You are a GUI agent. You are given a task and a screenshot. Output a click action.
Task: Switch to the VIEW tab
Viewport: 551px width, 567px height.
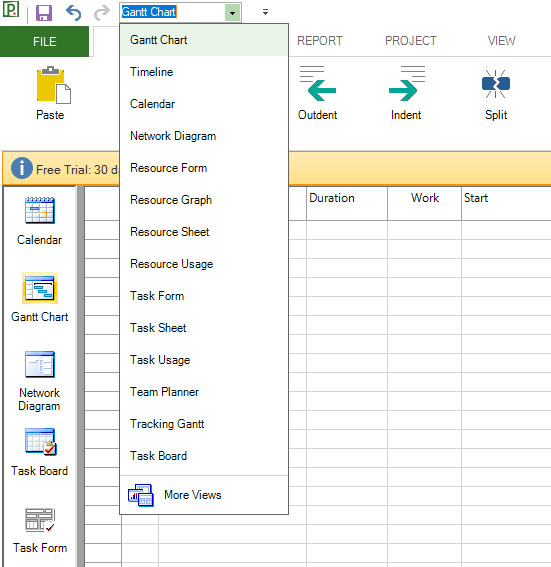pyautogui.click(x=501, y=41)
